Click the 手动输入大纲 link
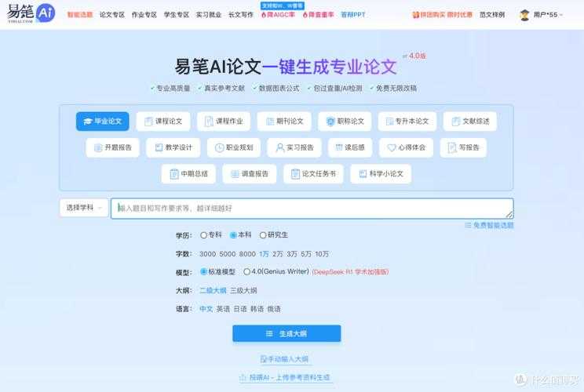The height and width of the screenshot is (392, 584). click(x=285, y=359)
